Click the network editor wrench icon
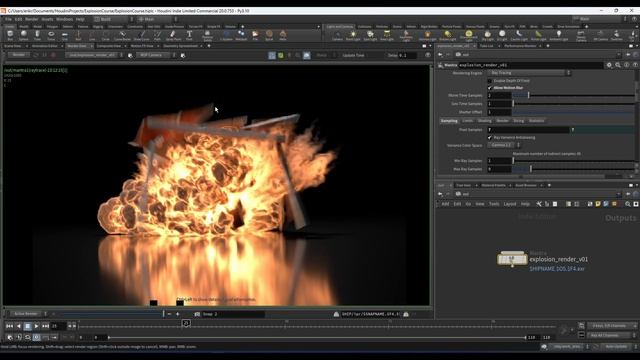Image resolution: width=640 pixels, height=360 pixels. point(539,204)
